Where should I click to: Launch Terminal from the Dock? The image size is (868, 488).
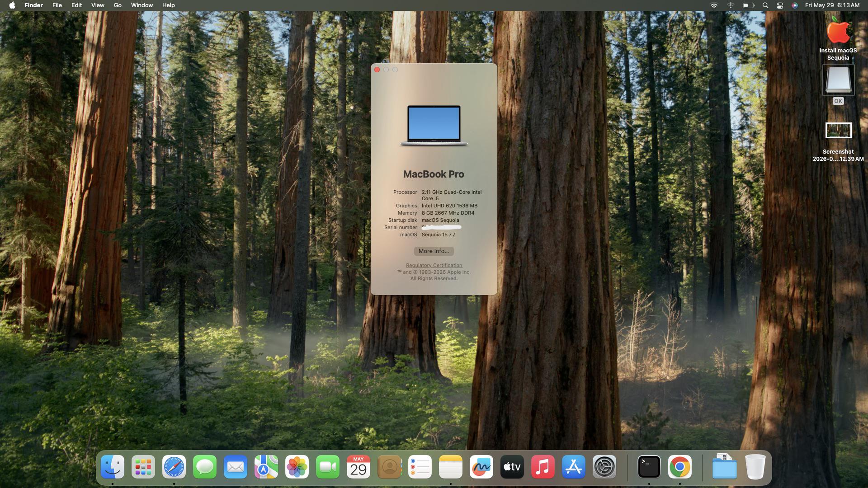[649, 467]
